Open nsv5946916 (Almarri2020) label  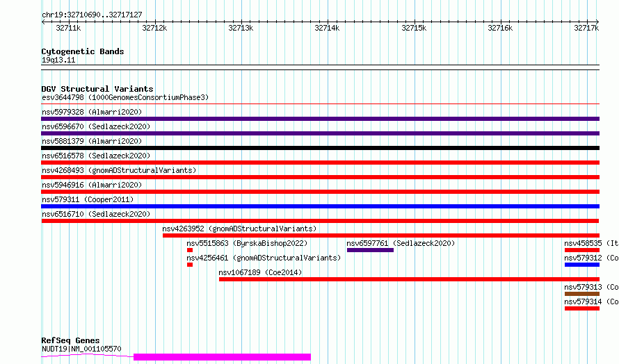(x=92, y=185)
